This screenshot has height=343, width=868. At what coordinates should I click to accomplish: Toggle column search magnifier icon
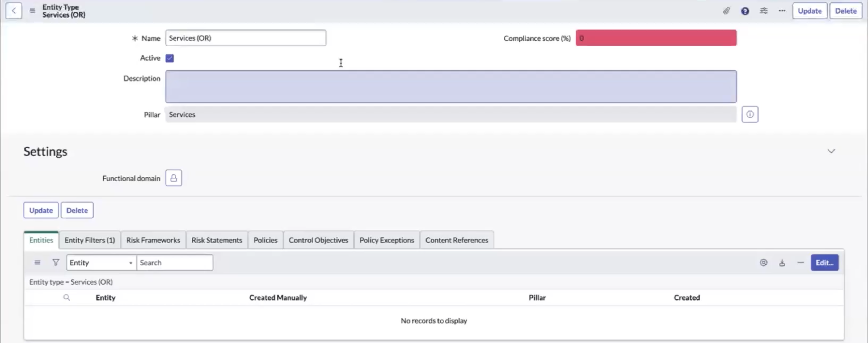tap(66, 298)
